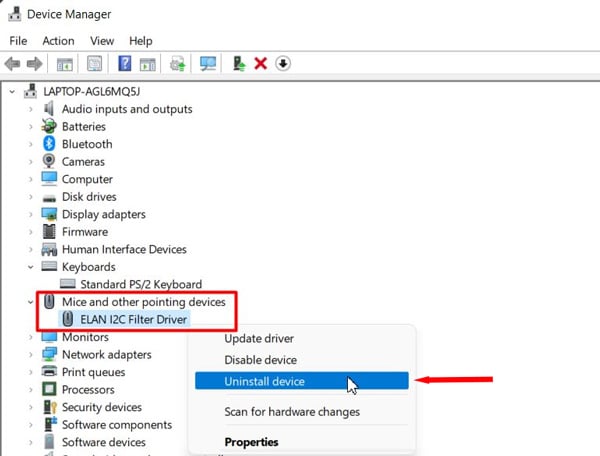Click the Firmware chip icon
The image size is (600, 456).
point(49,231)
